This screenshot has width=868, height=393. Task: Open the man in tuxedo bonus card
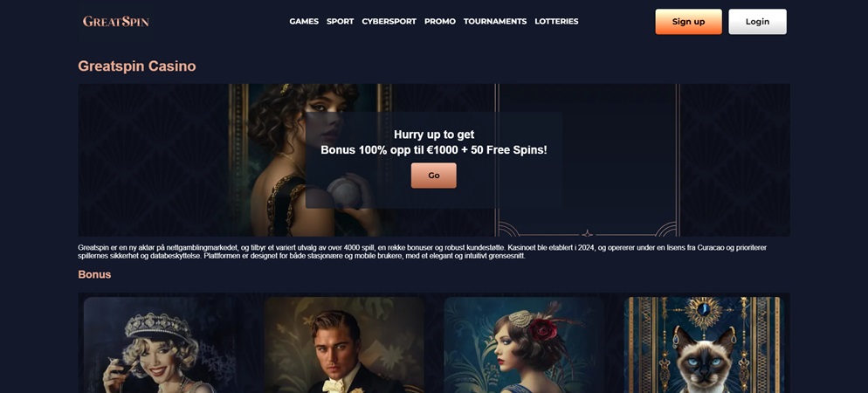343,345
